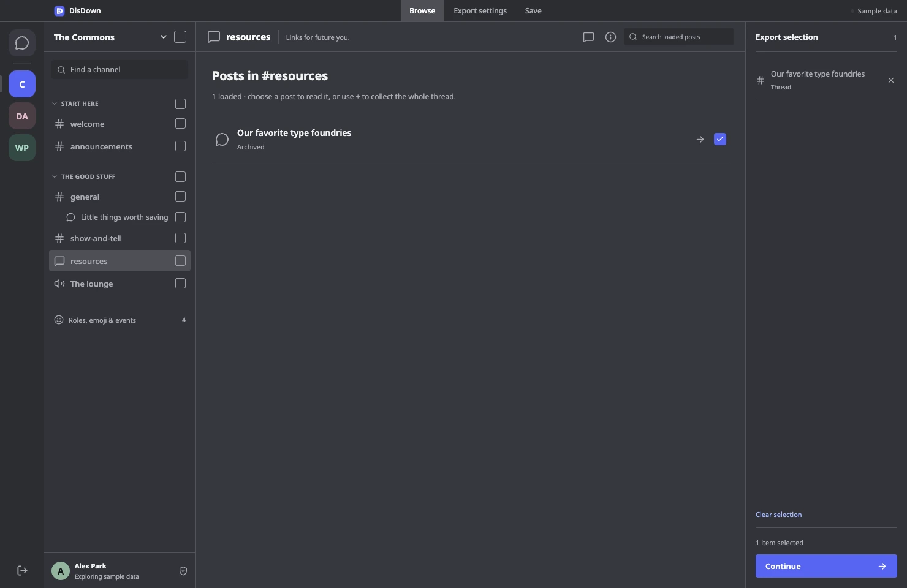Open the Our favorite type foundries post arrow
Image resolution: width=907 pixels, height=588 pixels.
[700, 140]
